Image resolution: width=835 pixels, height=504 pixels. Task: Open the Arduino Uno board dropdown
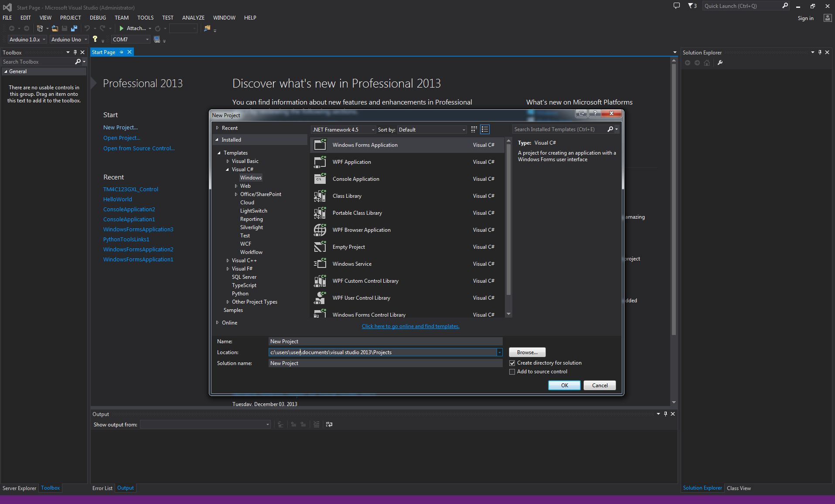click(x=69, y=40)
